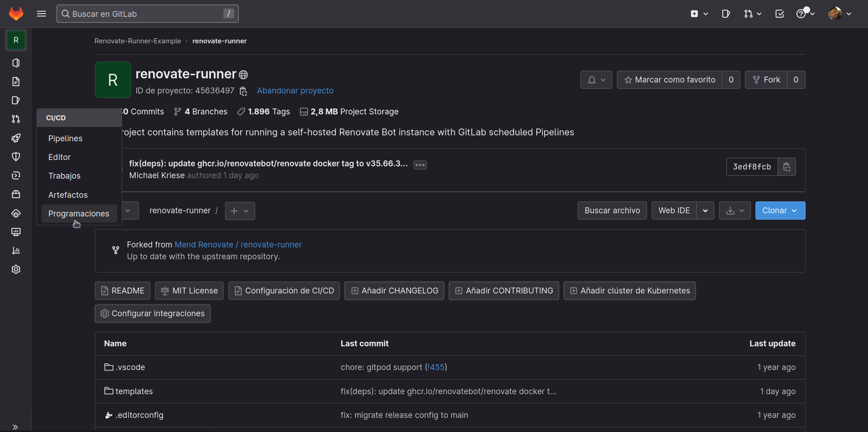Open the 4 Branches link
The image size is (868, 432).
[200, 112]
